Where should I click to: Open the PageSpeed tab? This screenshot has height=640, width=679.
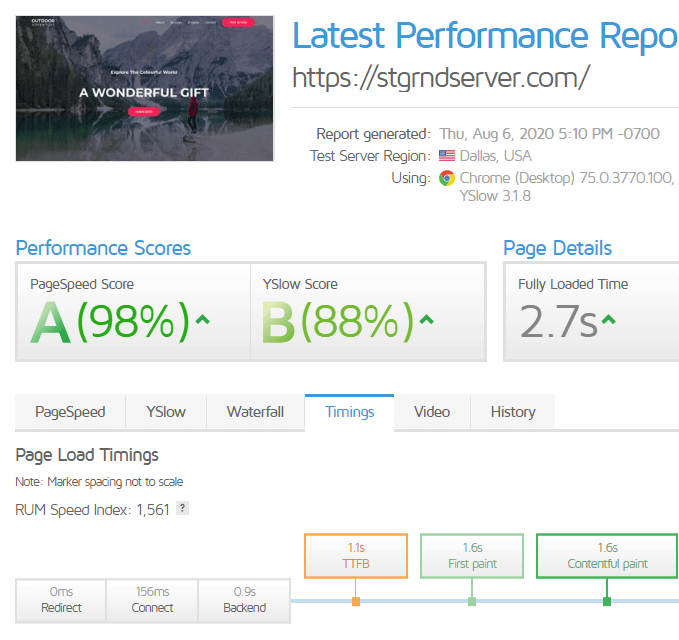pos(70,412)
